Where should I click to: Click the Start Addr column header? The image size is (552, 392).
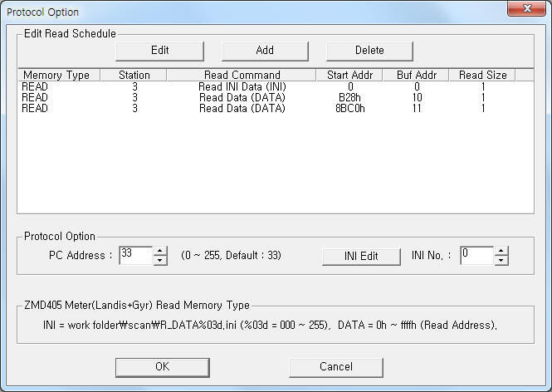click(349, 76)
